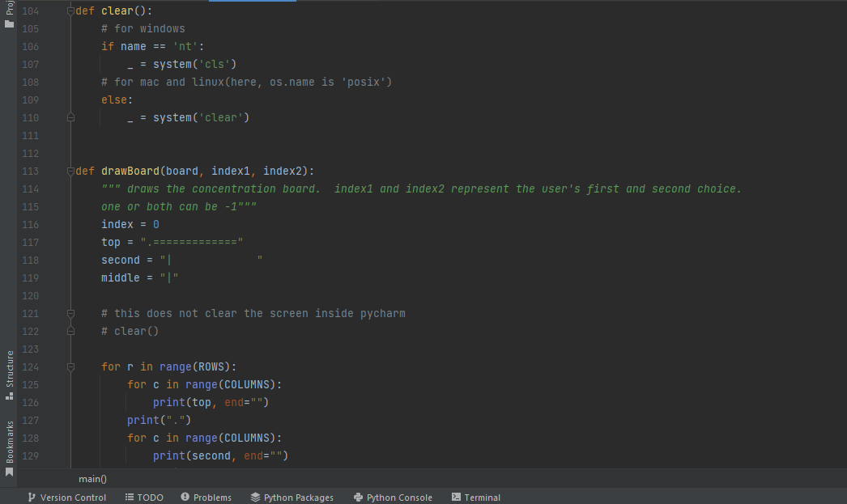This screenshot has width=847, height=504.
Task: Click the print(top, end="") statement
Action: 211,403
